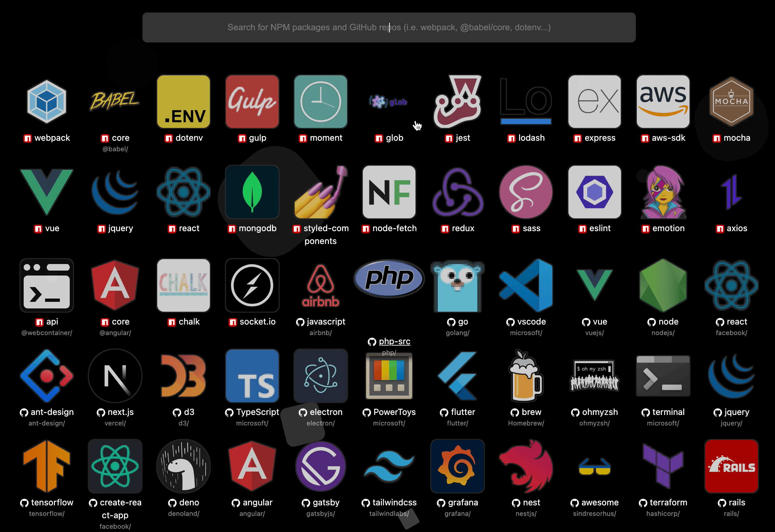Open the jest jester shoe icon
The height and width of the screenshot is (532, 775).
[x=458, y=102]
